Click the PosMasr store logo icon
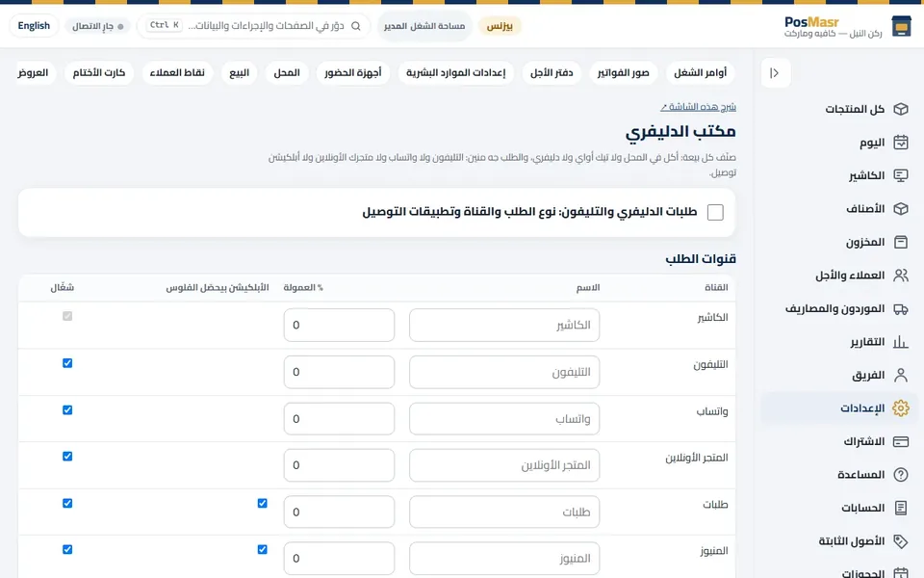The image size is (924, 578). 901,26
